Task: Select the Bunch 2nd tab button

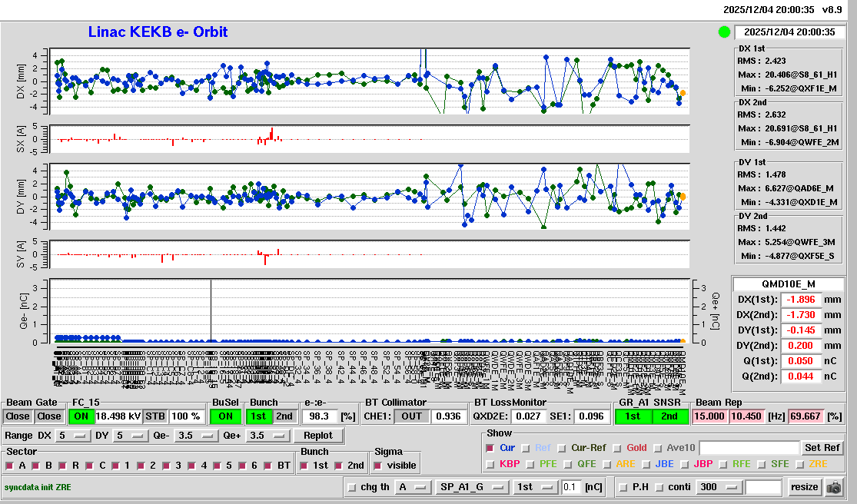Action: click(284, 416)
